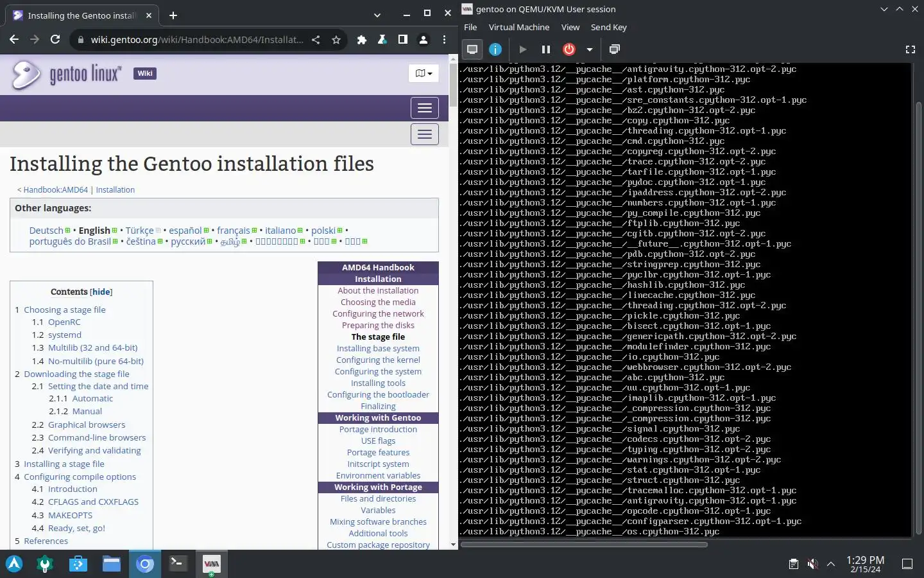Expand hidden system tray icons arrow
This screenshot has width=924, height=578.
click(831, 564)
